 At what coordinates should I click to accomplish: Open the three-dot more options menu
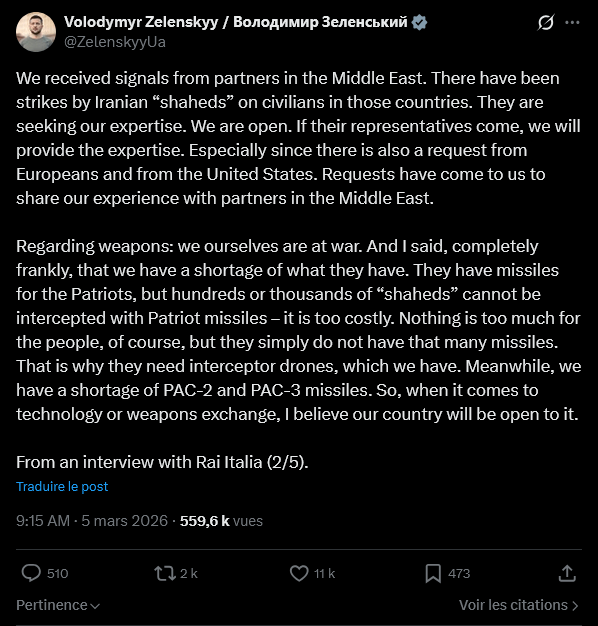[572, 22]
